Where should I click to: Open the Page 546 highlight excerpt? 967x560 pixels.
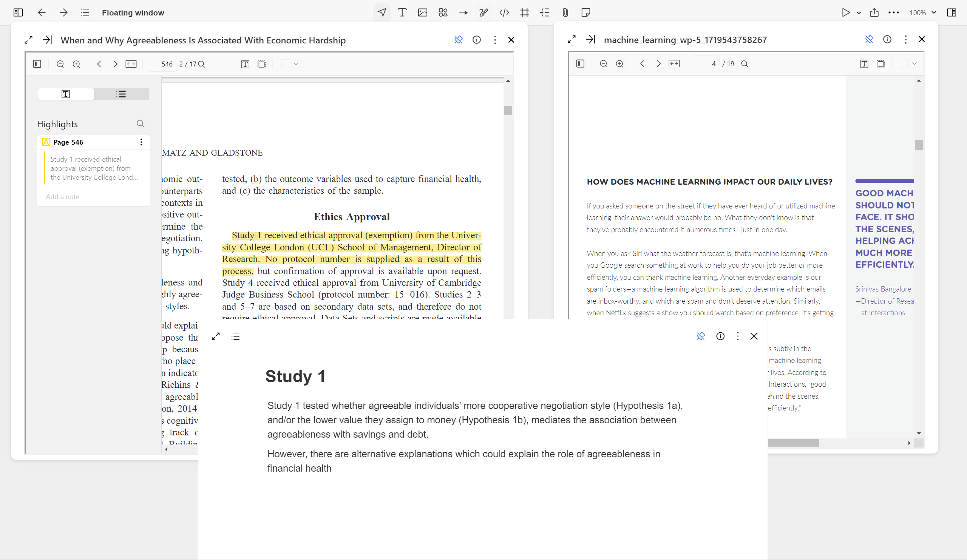coord(94,168)
